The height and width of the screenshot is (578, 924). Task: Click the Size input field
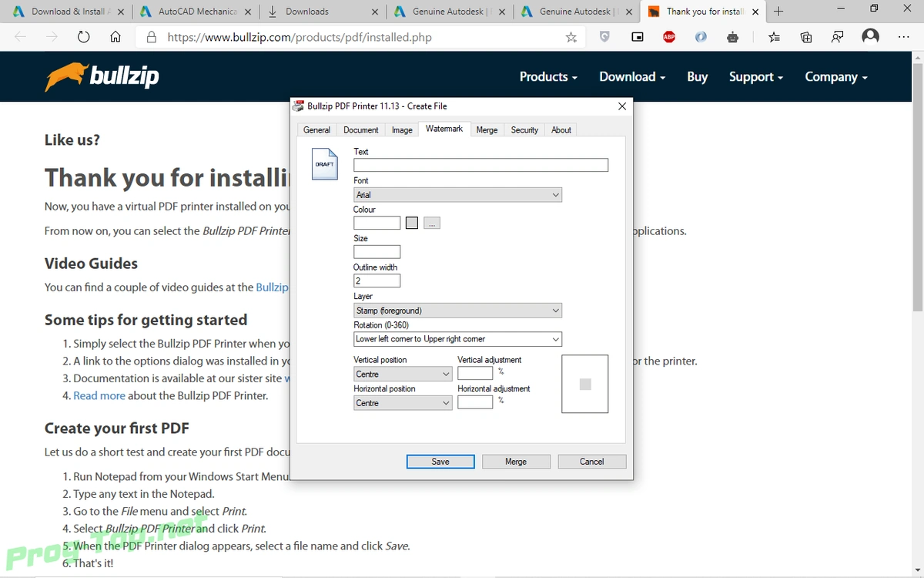[377, 252]
